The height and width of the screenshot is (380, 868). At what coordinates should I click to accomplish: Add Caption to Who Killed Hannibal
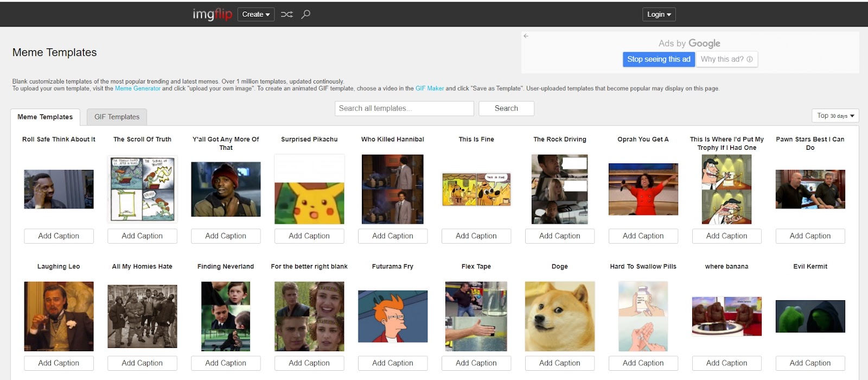393,236
